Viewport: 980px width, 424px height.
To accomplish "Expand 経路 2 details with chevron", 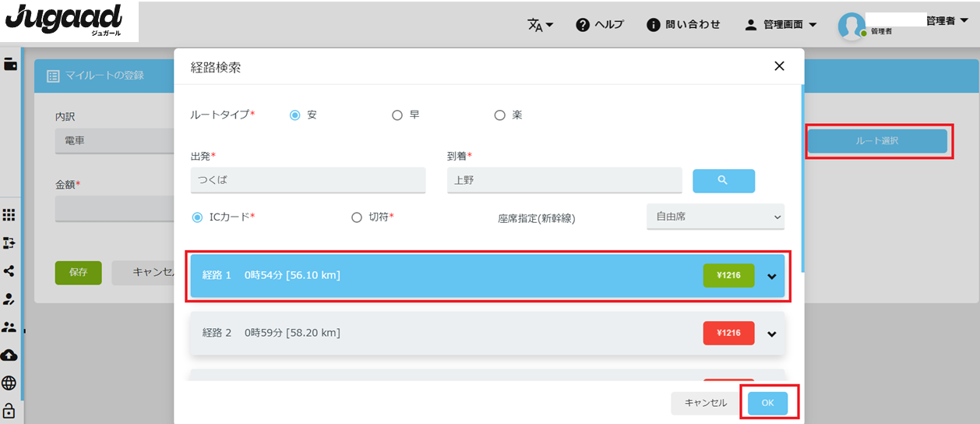I will 772,334.
